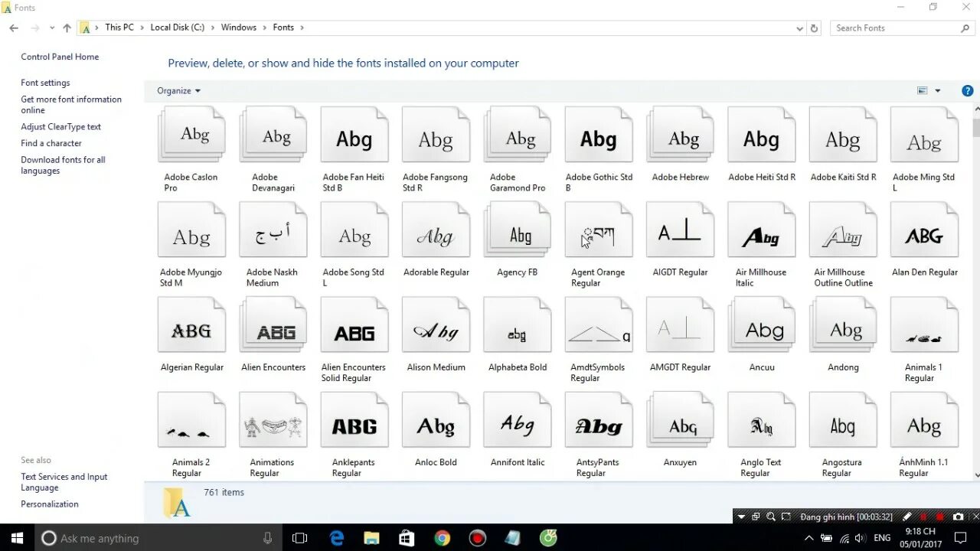Launch Microsoft Edge from the taskbar

(337, 538)
